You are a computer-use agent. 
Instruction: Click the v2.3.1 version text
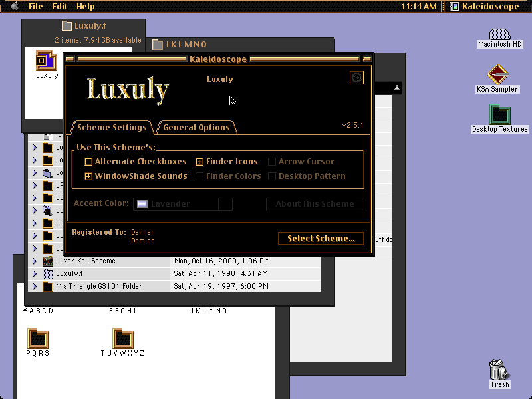[352, 125]
